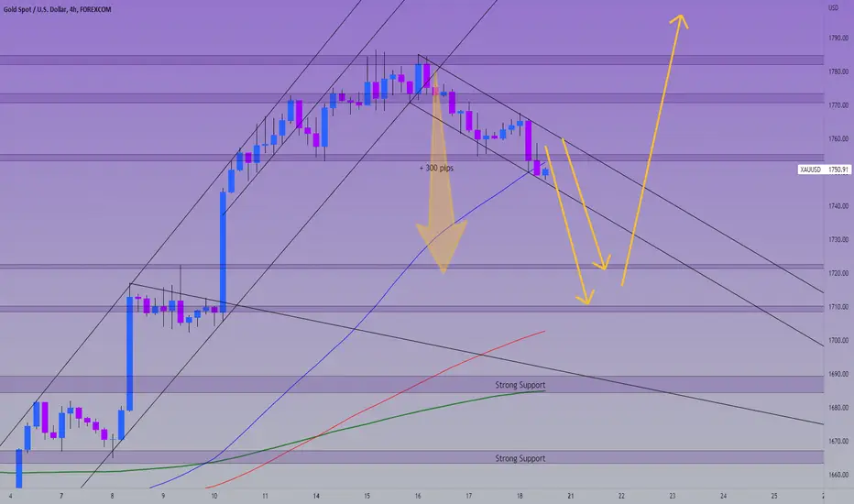Select date 17 on the time axis

click(x=469, y=496)
